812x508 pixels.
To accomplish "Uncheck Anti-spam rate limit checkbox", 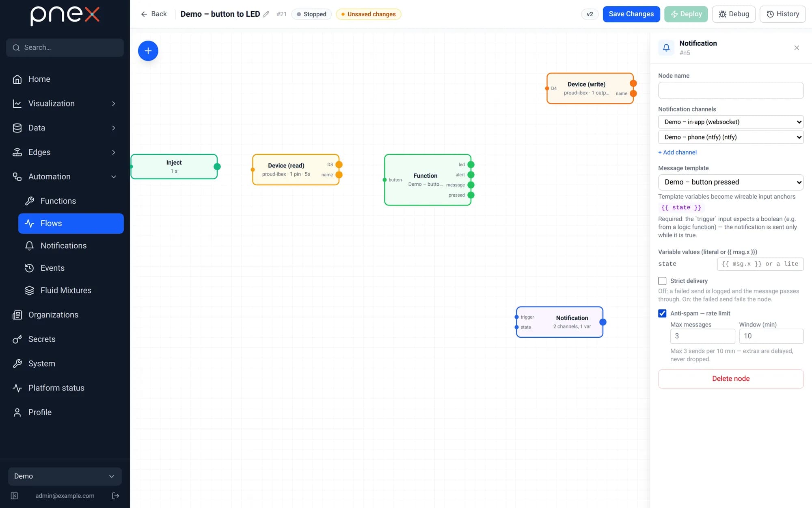I will pos(662,313).
